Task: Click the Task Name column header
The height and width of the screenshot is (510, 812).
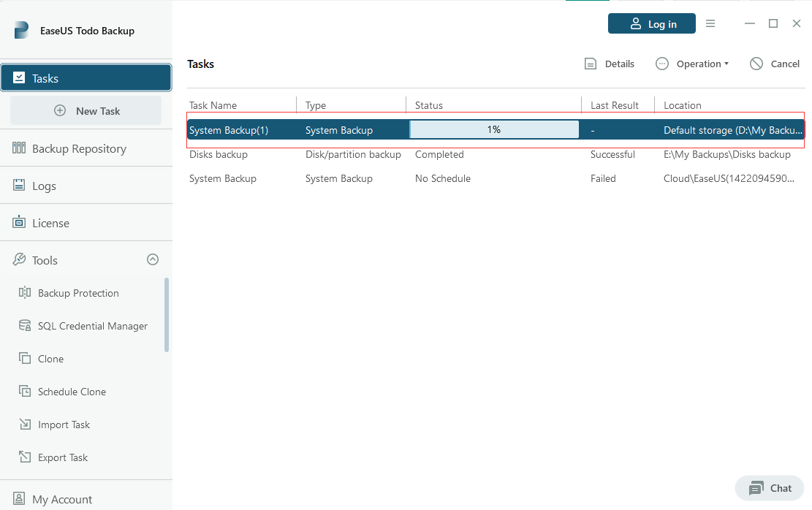Action: click(x=213, y=105)
